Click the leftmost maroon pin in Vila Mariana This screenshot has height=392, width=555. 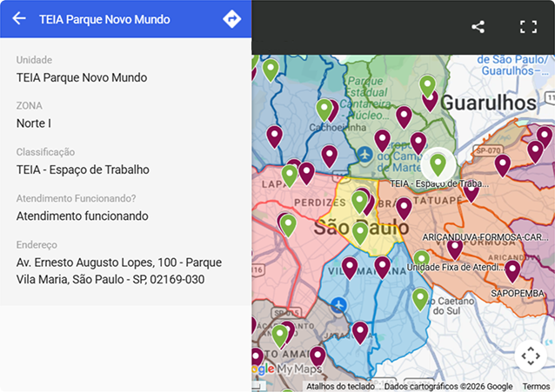[x=350, y=269]
